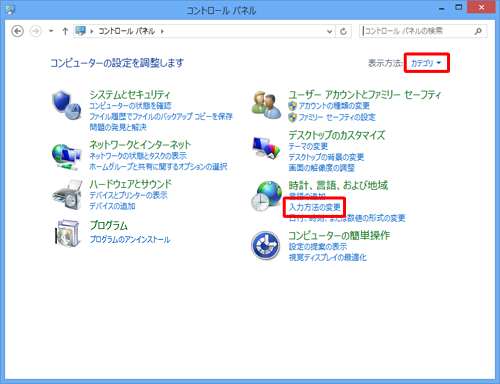
Task: Click the Forward navigation arrow
Action: [36, 31]
